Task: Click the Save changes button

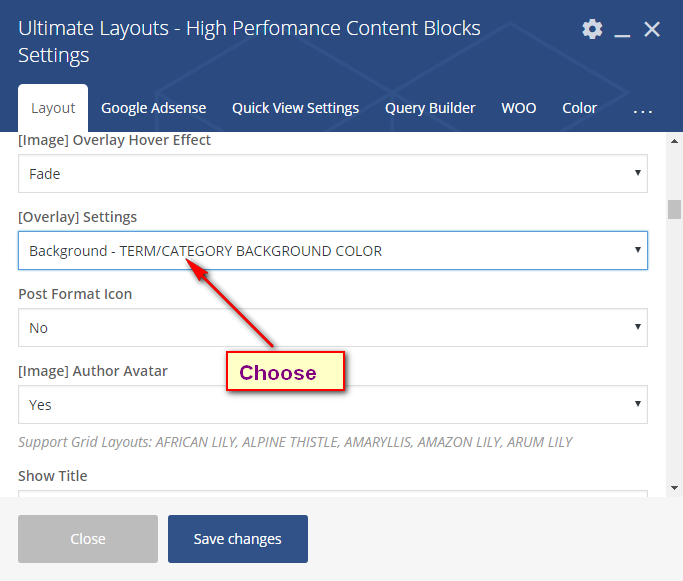Action: tap(237, 539)
